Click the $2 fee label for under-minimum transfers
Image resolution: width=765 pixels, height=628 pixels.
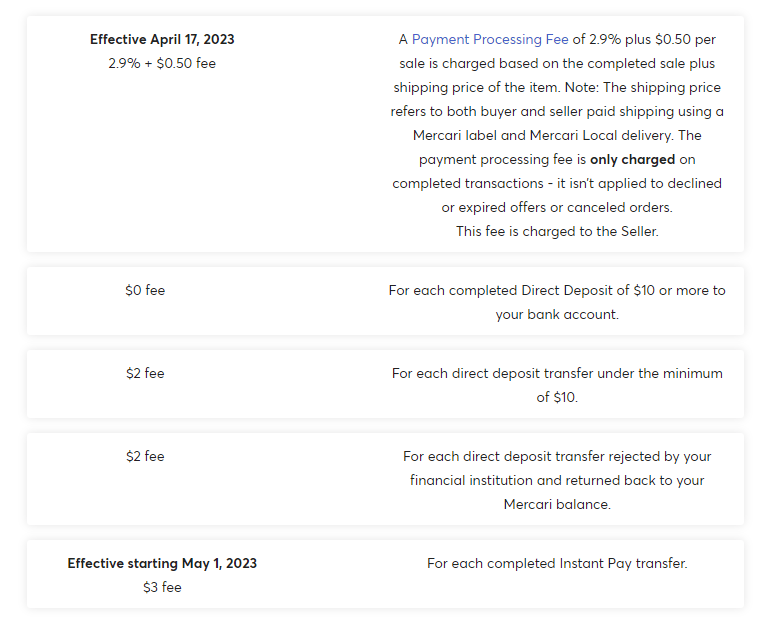coord(145,373)
